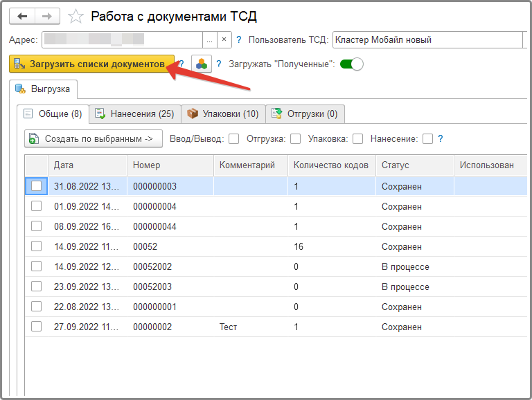The image size is (532, 400).
Task: Switch to the Нанесения (25) tab
Action: tap(135, 114)
